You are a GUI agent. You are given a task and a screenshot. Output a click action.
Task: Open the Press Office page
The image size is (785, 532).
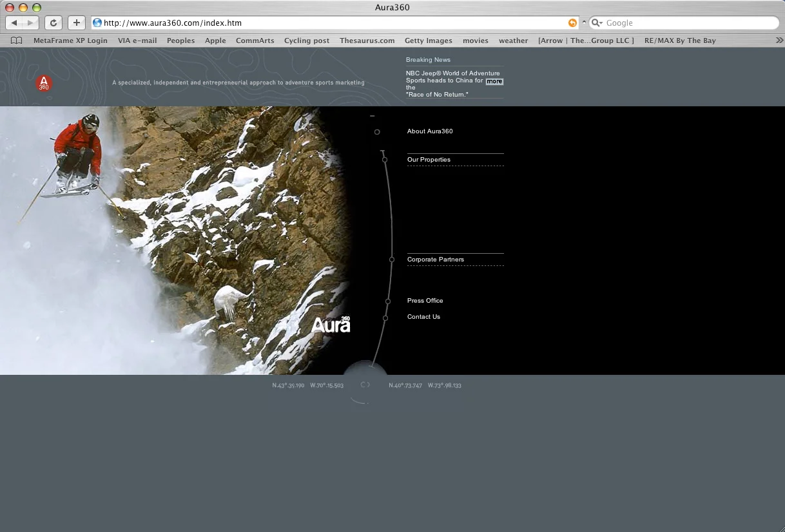(425, 301)
